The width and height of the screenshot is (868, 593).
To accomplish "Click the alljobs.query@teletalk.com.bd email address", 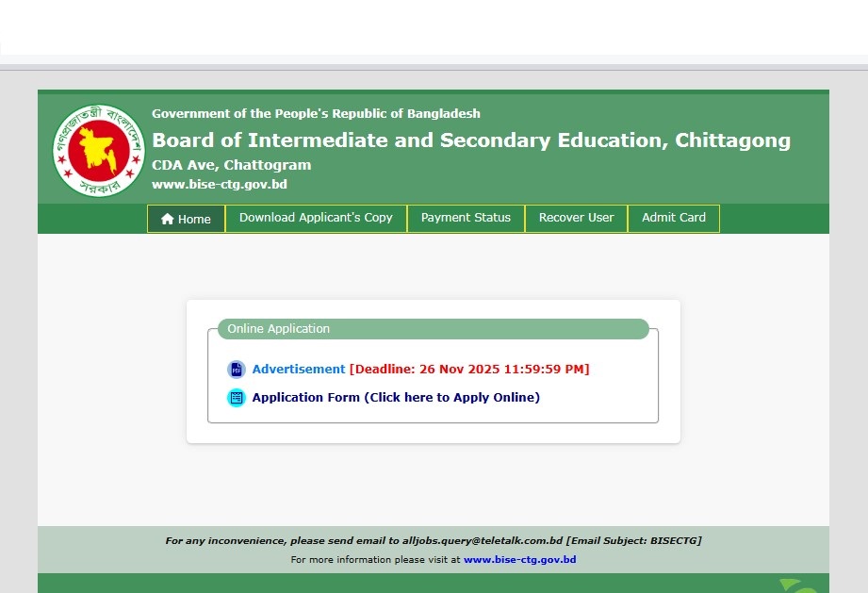I will (x=483, y=541).
